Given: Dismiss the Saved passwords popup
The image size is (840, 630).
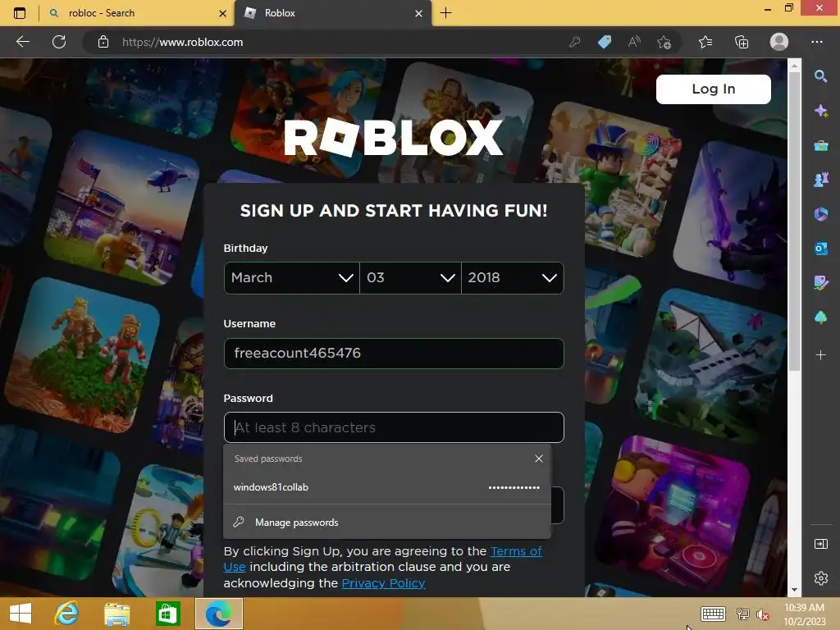Looking at the screenshot, I should click(x=539, y=459).
